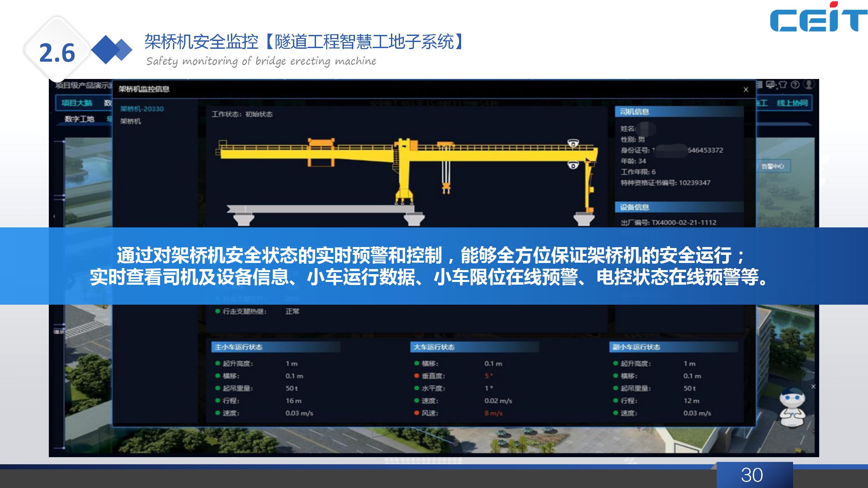Switch to the 线上协同 tab

(x=792, y=103)
